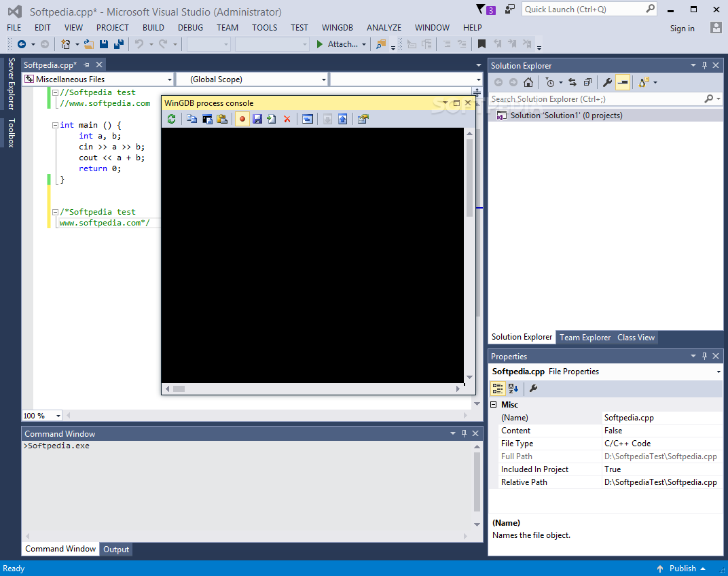Collapse the //Softpedia test comment block
Screen dimensions: 728x576
pyautogui.click(x=55, y=92)
